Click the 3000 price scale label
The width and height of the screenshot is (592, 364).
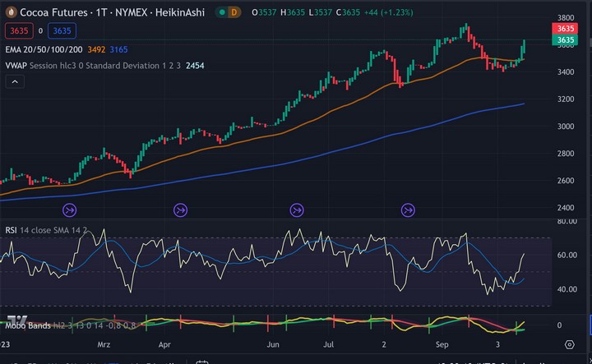click(566, 127)
